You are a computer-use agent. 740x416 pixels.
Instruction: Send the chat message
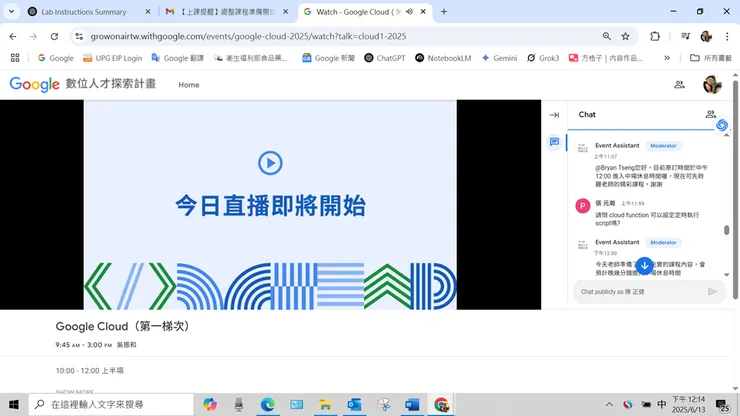coord(712,292)
